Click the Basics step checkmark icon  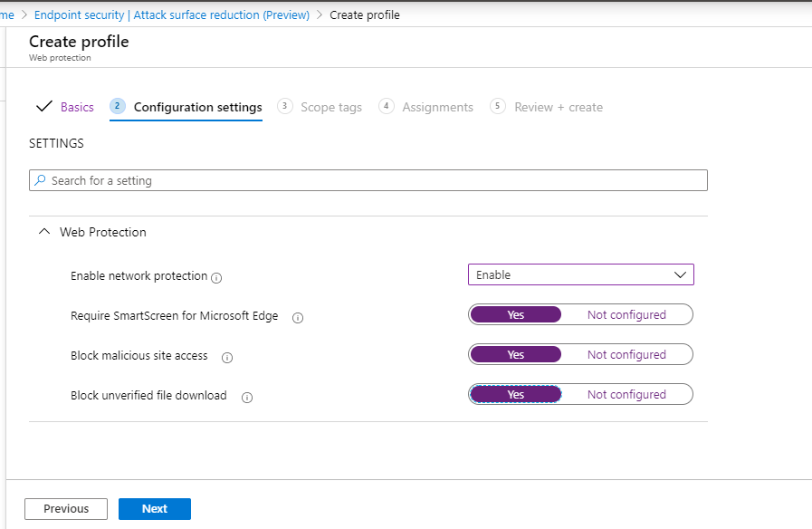[x=43, y=107]
